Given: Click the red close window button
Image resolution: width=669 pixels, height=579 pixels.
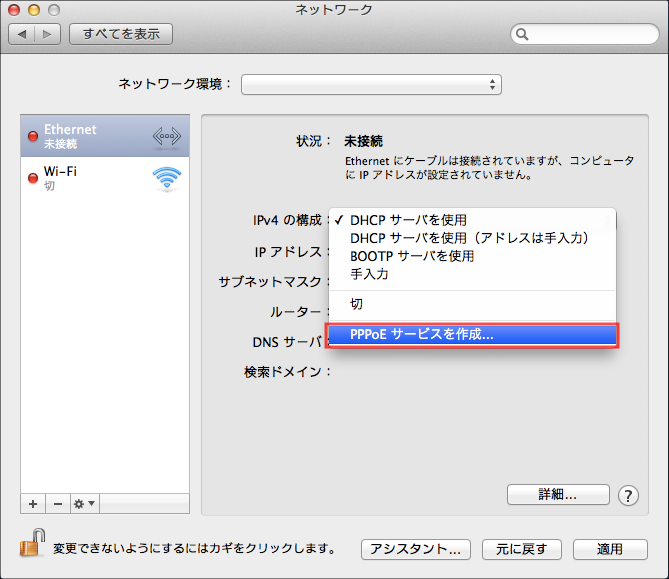Looking at the screenshot, I should click(x=14, y=10).
